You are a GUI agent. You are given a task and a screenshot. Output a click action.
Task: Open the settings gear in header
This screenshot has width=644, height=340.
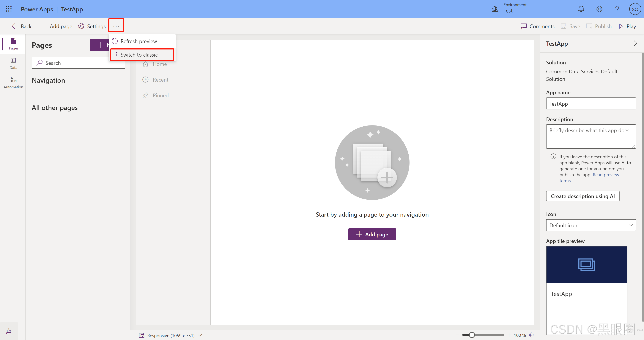599,9
